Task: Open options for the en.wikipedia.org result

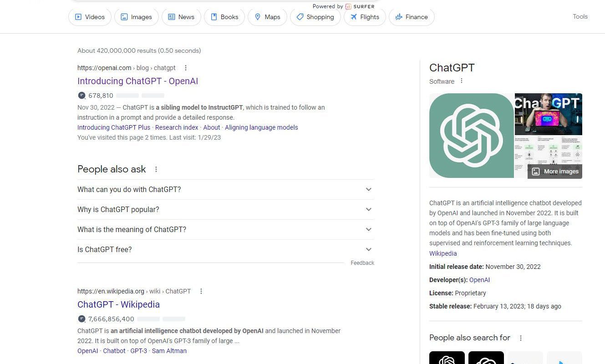Action: [x=201, y=291]
